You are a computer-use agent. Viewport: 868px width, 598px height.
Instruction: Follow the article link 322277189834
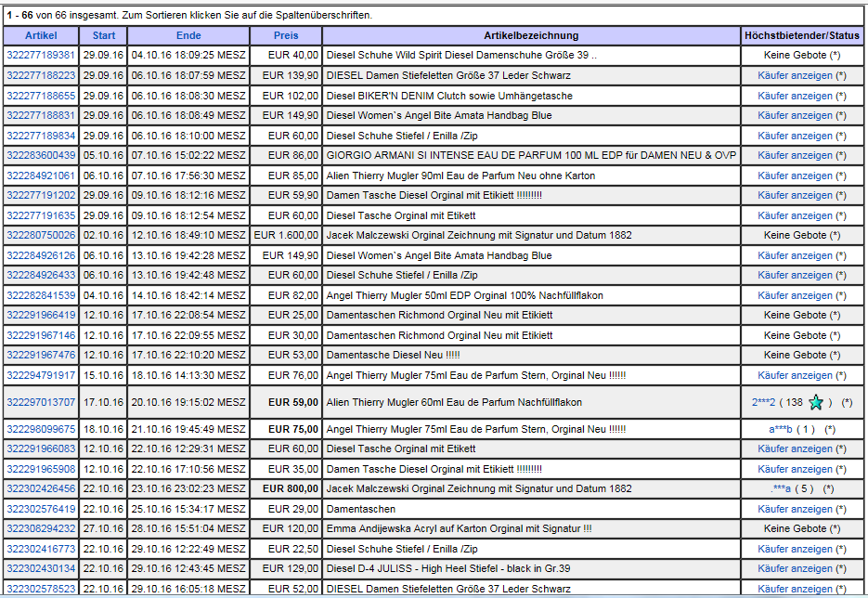tap(41, 136)
